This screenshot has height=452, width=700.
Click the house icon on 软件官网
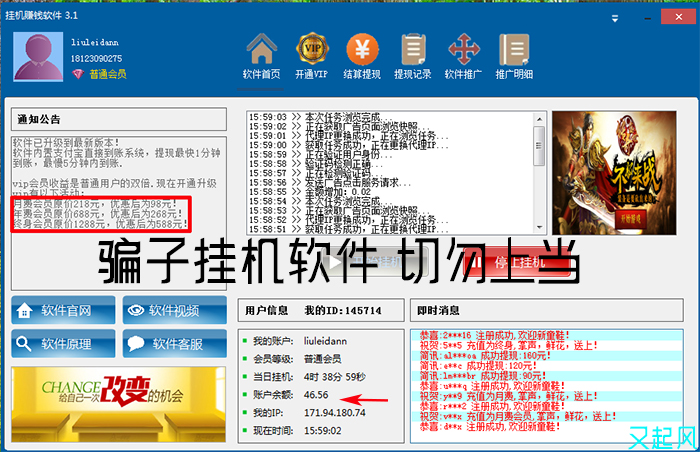[x=24, y=310]
